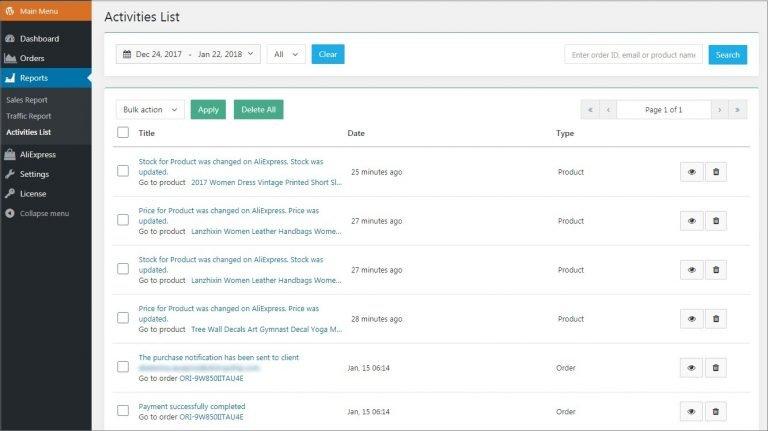The image size is (768, 431).
Task: Click the WordPress logo icon in Main Menu
Action: click(x=10, y=11)
